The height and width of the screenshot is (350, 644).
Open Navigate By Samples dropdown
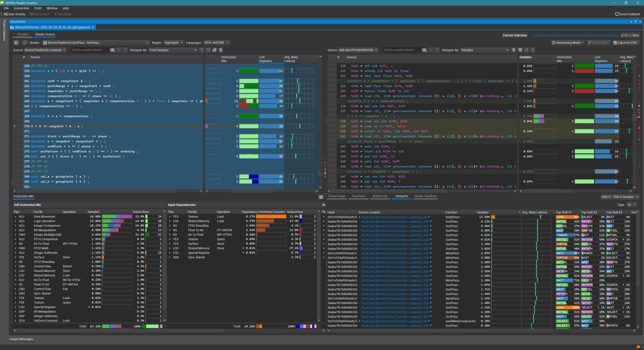485,50
